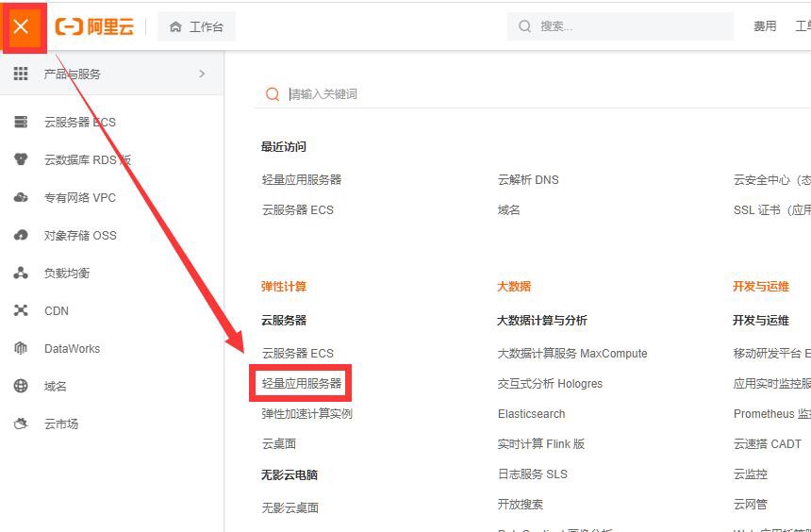Open 开放搜索 link
The height and width of the screenshot is (532, 811).
521,504
